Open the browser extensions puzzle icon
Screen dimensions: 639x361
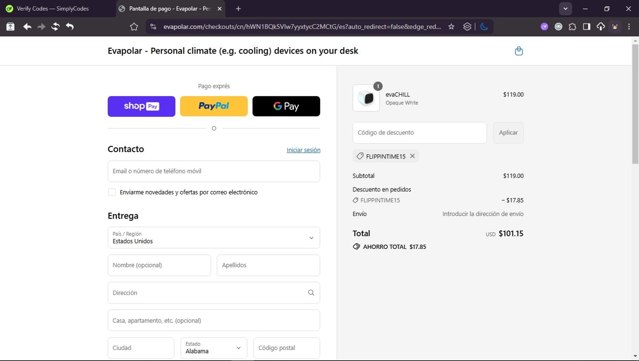click(572, 26)
